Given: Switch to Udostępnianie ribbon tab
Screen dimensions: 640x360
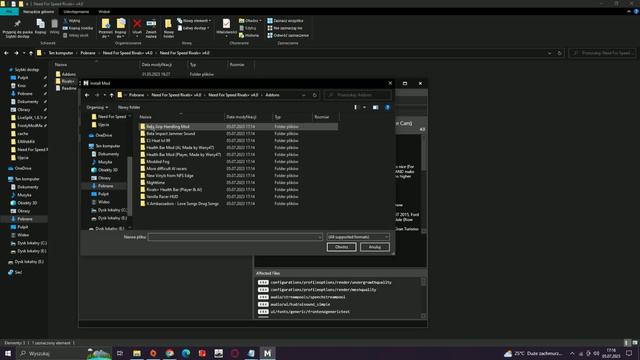Looking at the screenshot, I should (76, 11).
